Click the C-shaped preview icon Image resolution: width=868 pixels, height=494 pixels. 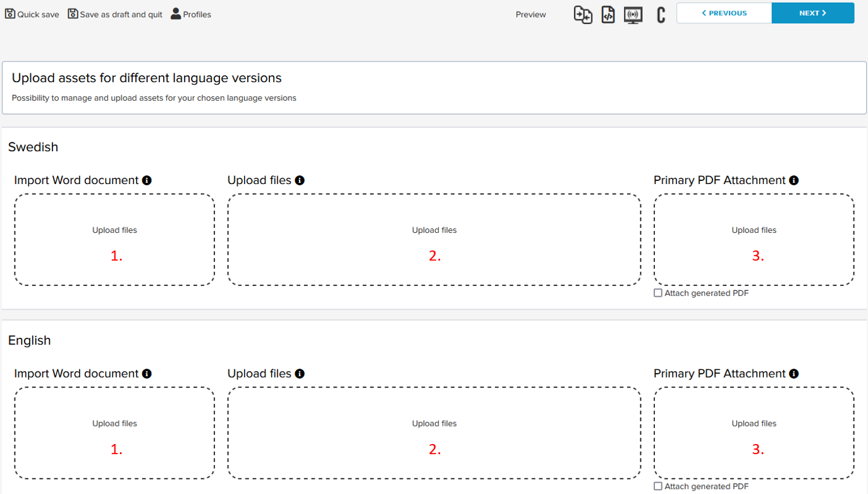(x=661, y=15)
